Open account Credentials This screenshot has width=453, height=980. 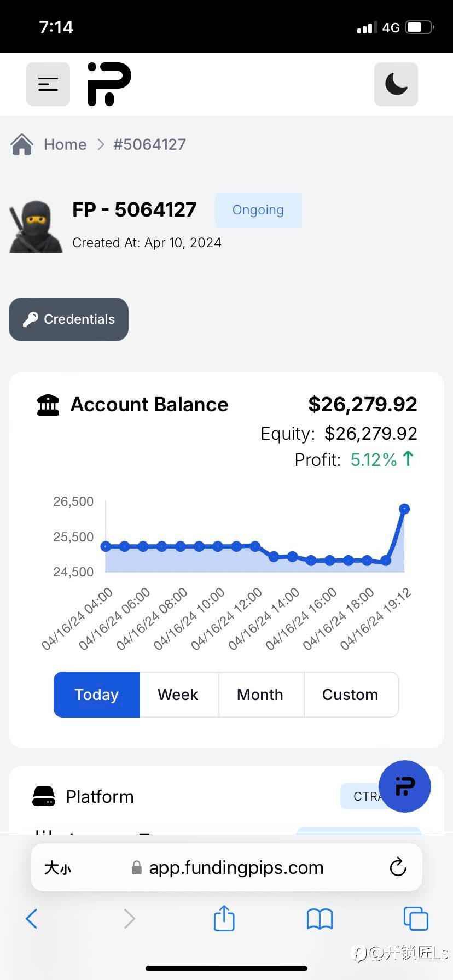point(69,319)
